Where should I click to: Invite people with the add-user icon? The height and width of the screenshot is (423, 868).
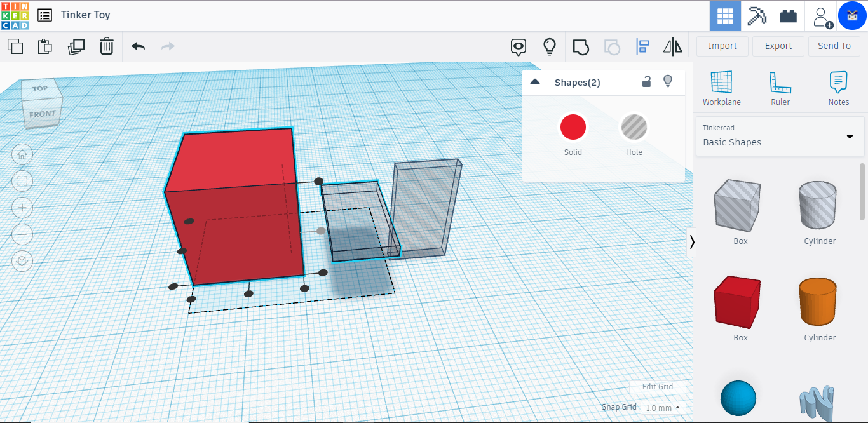point(822,17)
